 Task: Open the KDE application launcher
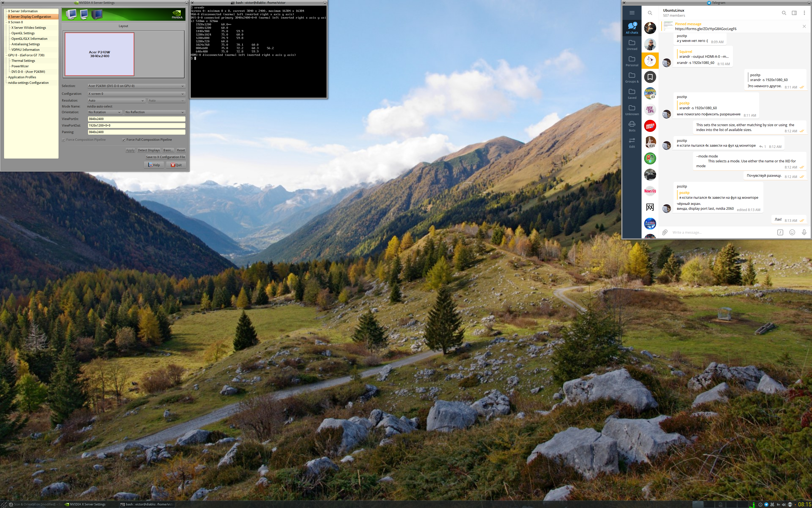(x=3, y=504)
